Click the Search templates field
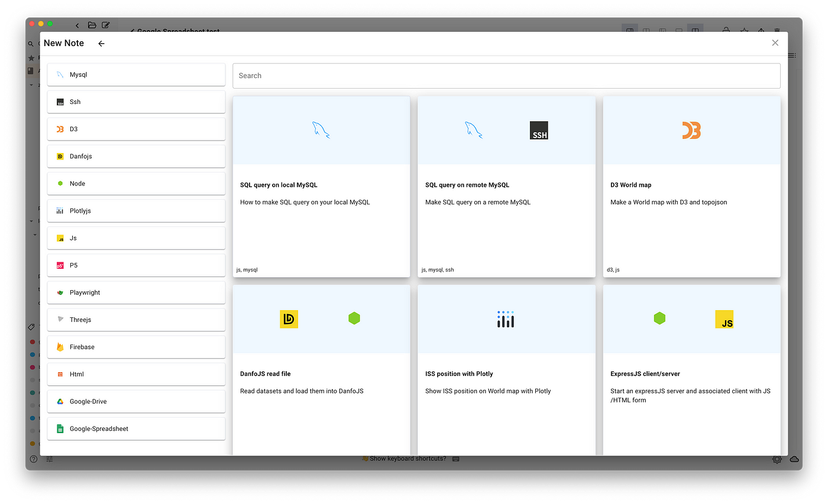The image size is (828, 504). (x=506, y=76)
